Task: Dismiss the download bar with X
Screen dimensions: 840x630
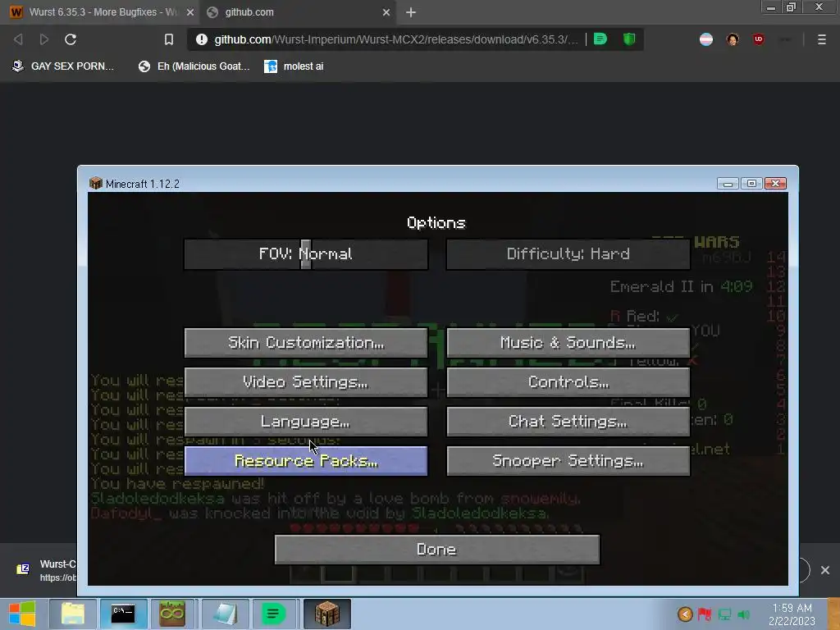Action: pos(825,570)
